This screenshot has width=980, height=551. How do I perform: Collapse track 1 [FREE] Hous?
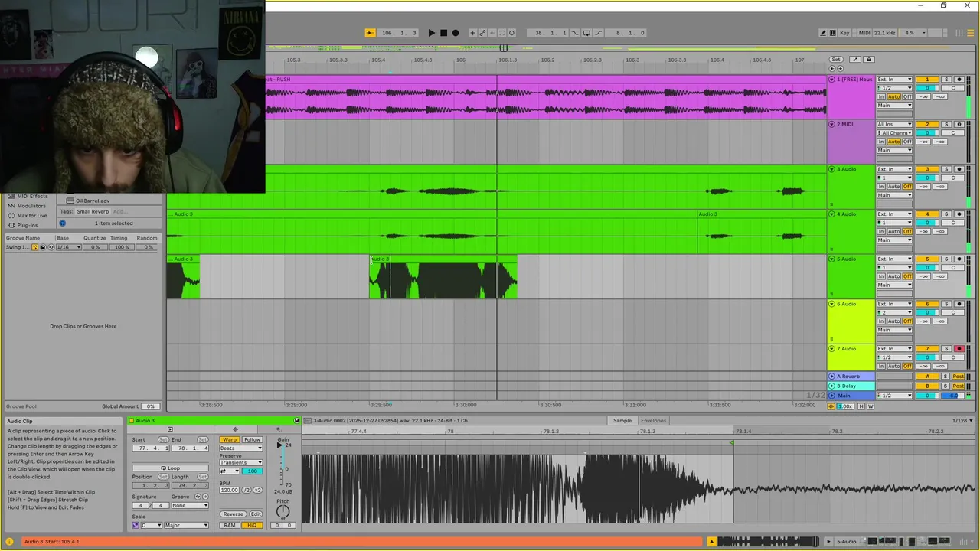(832, 80)
